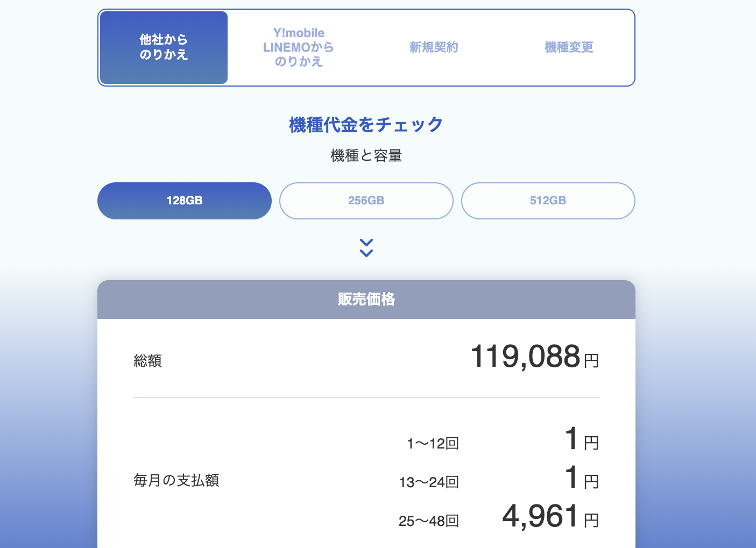The height and width of the screenshot is (548, 756).
Task: Choose the 512GB capacity option
Action: coord(548,201)
